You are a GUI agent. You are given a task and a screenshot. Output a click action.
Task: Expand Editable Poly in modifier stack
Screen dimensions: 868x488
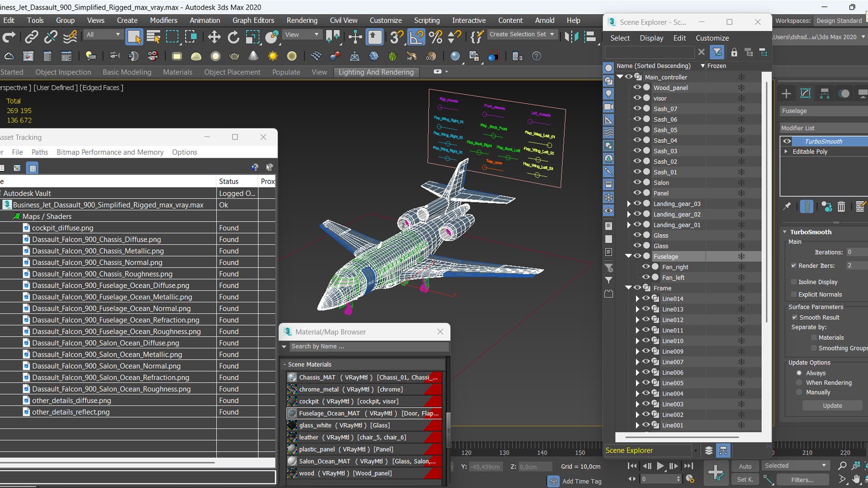coord(786,151)
